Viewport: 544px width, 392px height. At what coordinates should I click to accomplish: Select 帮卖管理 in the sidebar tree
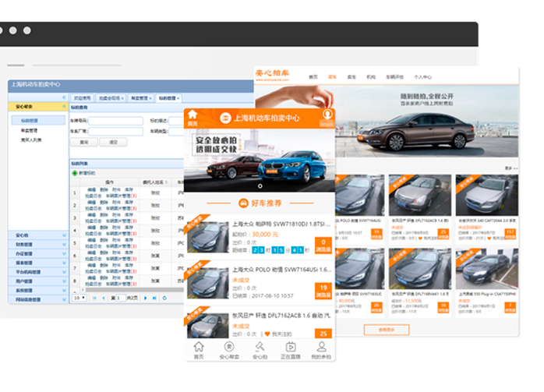point(28,130)
